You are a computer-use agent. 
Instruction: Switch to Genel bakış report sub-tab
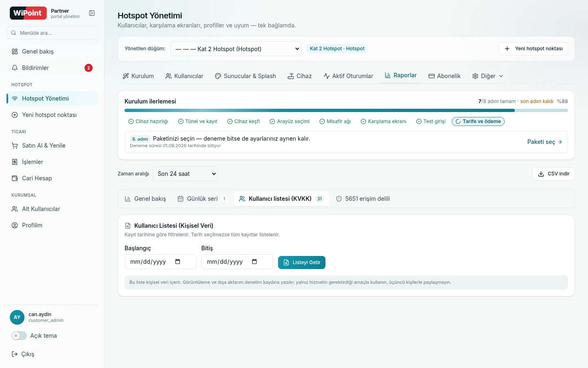[145, 199]
